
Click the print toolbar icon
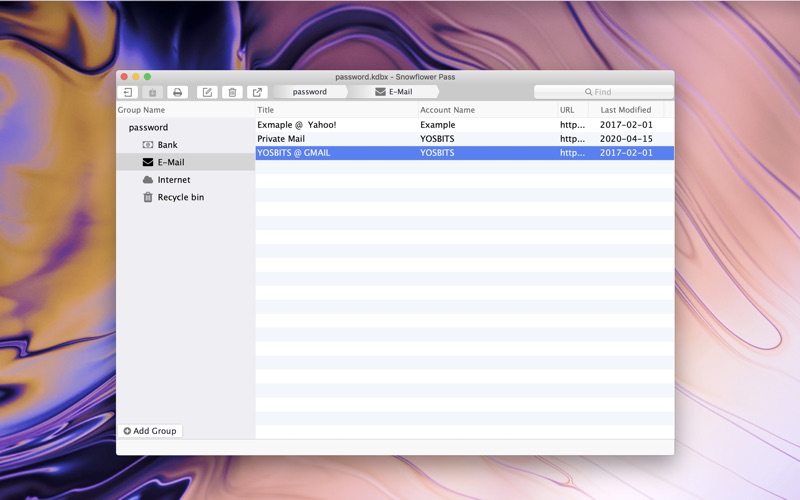click(x=178, y=92)
